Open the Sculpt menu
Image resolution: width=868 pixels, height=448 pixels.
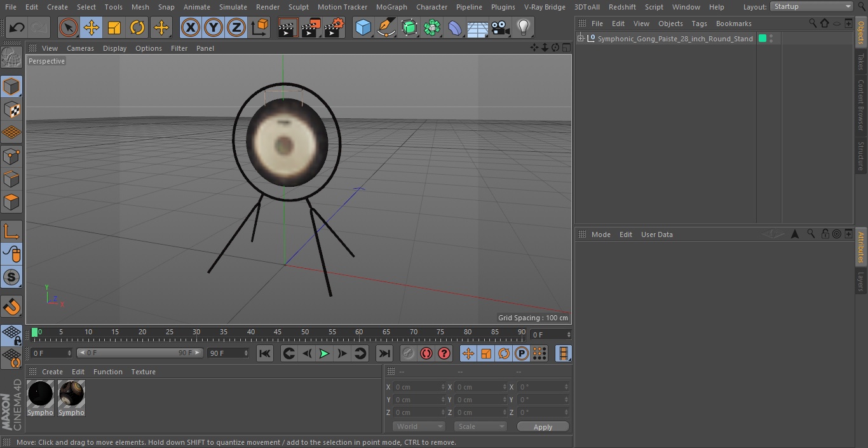299,7
